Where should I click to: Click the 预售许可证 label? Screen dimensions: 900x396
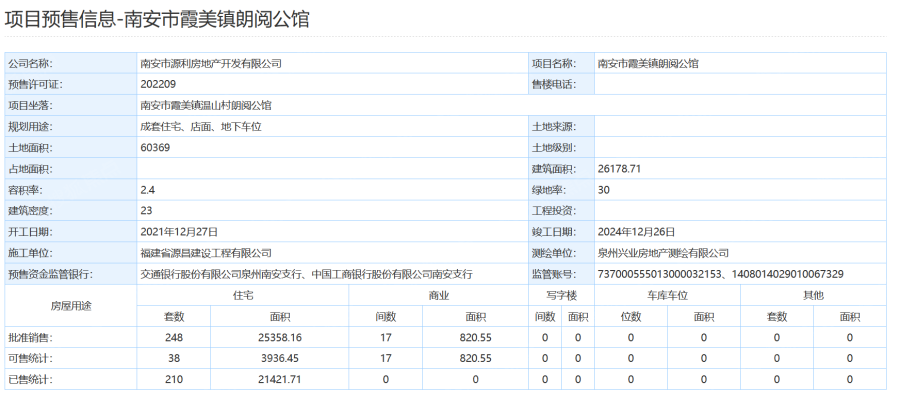(35, 84)
